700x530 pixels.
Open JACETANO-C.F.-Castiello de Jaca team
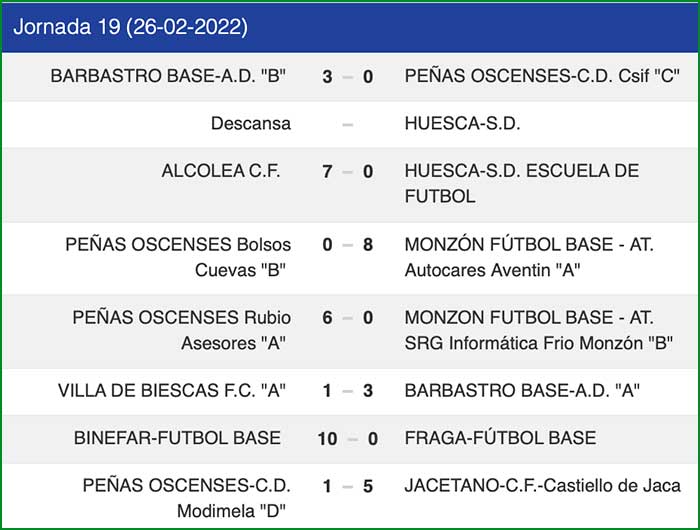(x=543, y=486)
